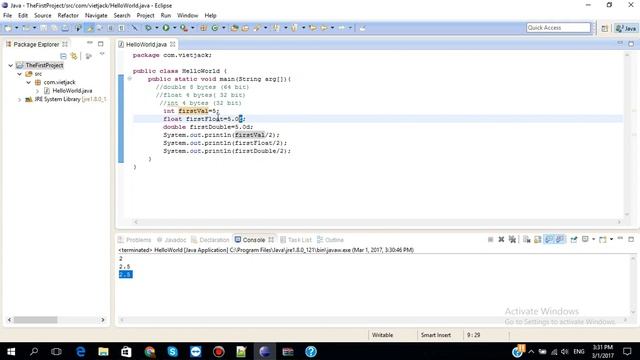Close the HelloWorld.java editor tab
Viewport: 640px width, 360px height.
(x=173, y=44)
